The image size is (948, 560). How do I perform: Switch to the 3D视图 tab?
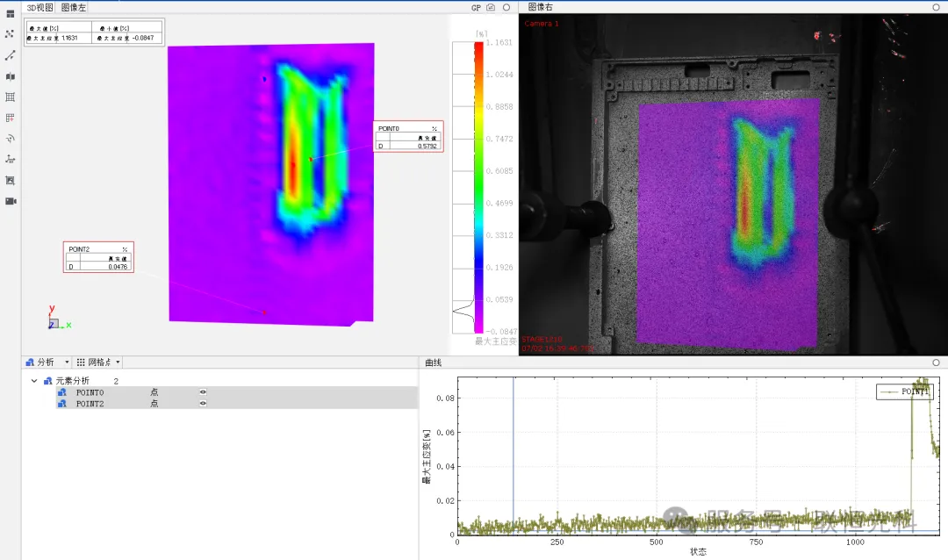point(40,7)
